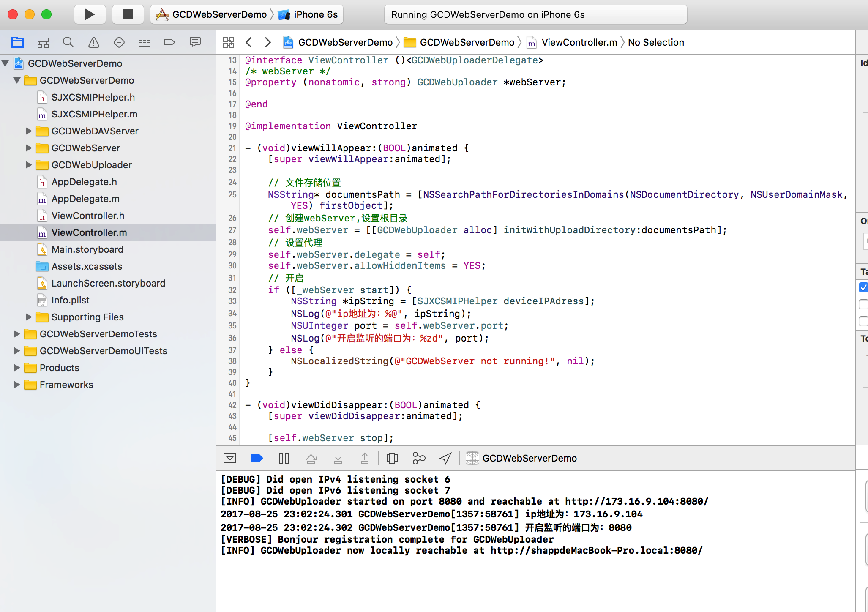The image size is (868, 612).
Task: Select Main.storyboard in the navigator
Action: [x=87, y=249]
